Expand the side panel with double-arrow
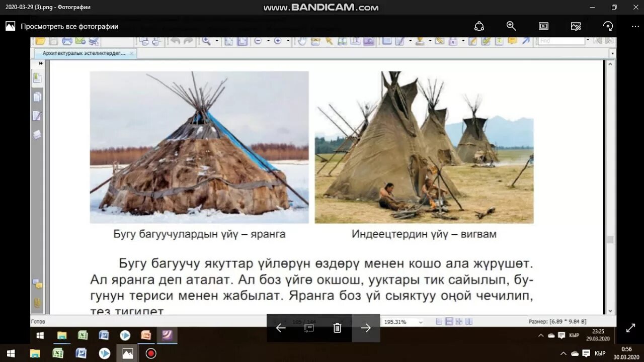 coord(41,63)
